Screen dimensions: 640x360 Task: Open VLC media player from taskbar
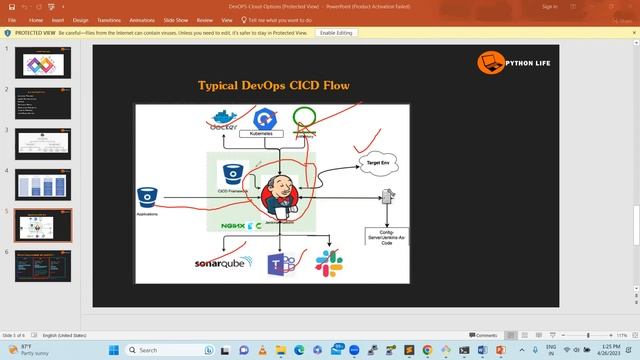262,350
